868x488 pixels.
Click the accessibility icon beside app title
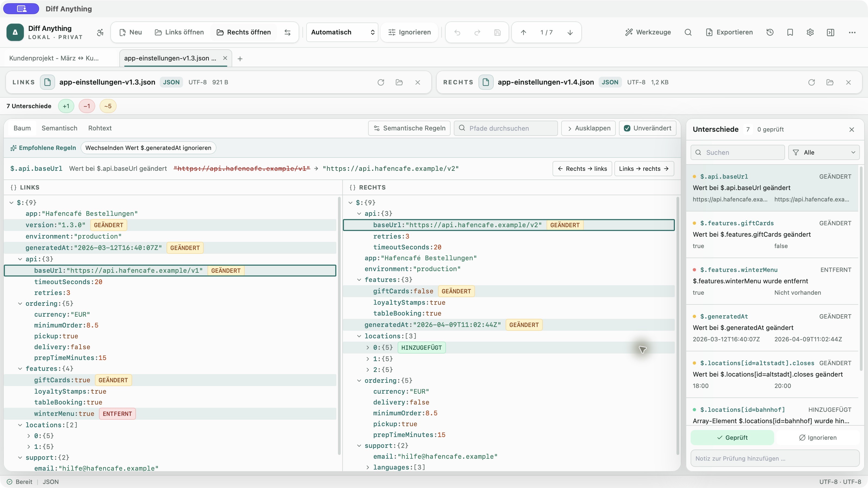tap(100, 32)
